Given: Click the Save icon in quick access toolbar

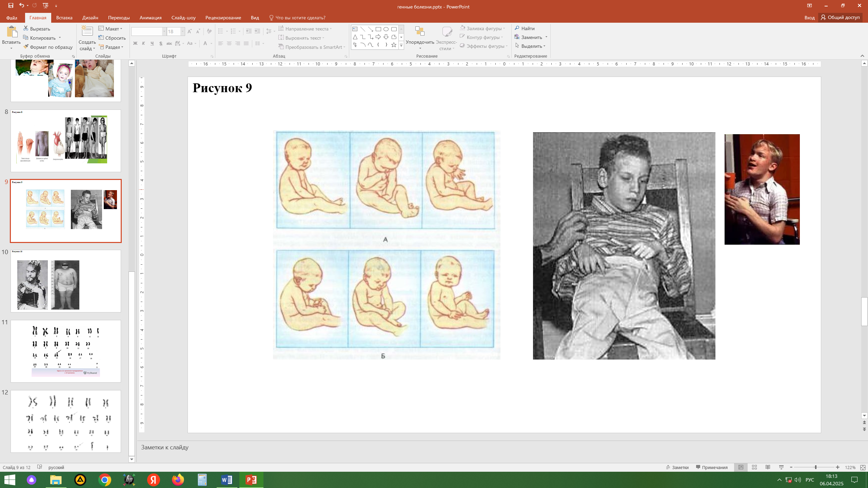Looking at the screenshot, I should tap(11, 5).
